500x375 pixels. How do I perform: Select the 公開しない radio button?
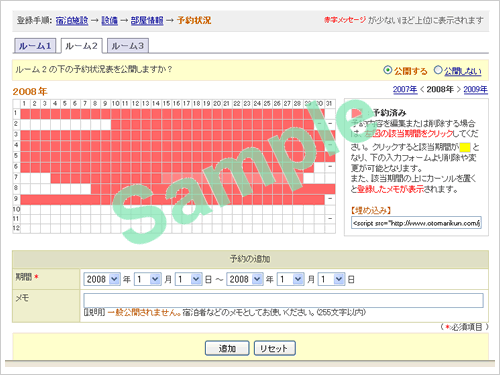[x=438, y=70]
